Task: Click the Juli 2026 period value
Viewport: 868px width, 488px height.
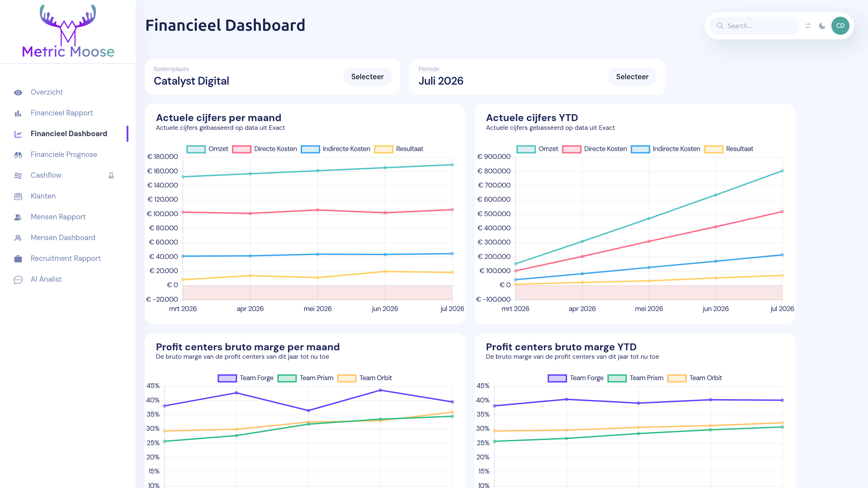Action: pyautogui.click(x=441, y=81)
